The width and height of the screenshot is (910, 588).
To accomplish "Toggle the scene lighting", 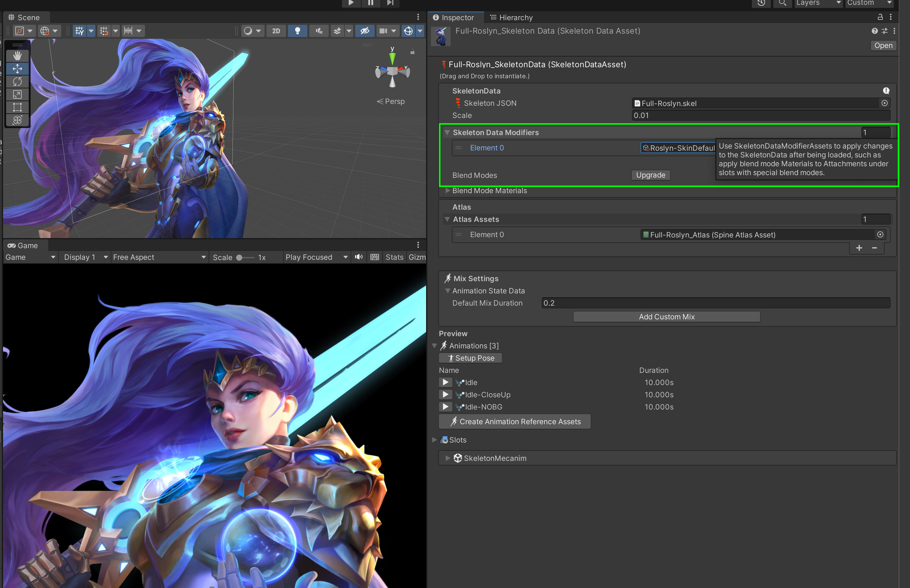I will 298,31.
